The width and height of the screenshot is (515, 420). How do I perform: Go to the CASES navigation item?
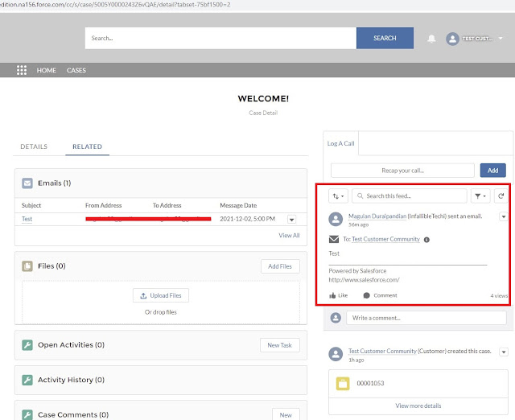click(76, 70)
